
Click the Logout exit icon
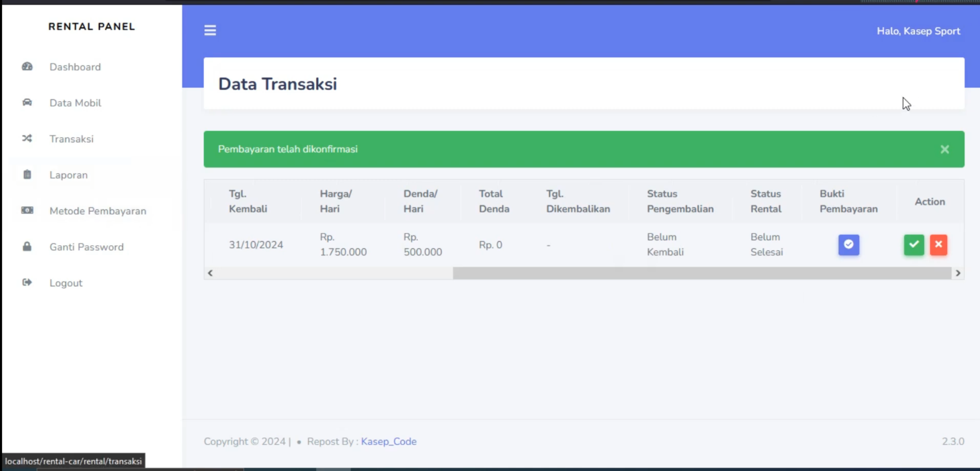pos(27,283)
